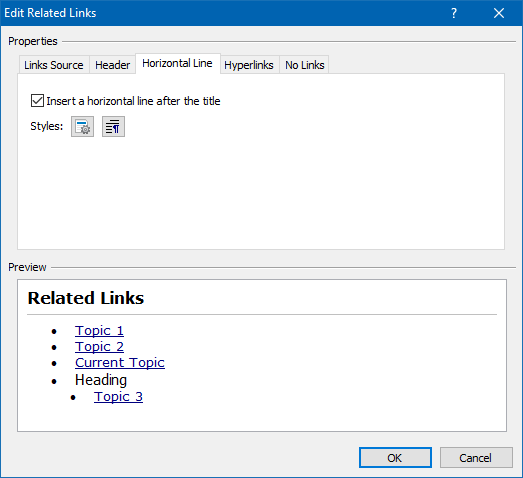Image resolution: width=523 pixels, height=478 pixels.
Task: Click the Related Links preview title
Action: [86, 298]
